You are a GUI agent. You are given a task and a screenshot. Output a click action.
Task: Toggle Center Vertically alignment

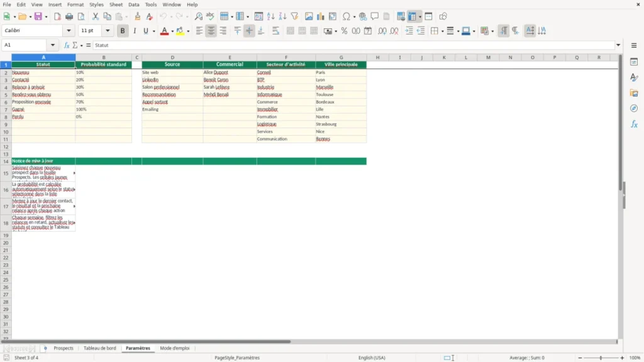[x=249, y=31]
